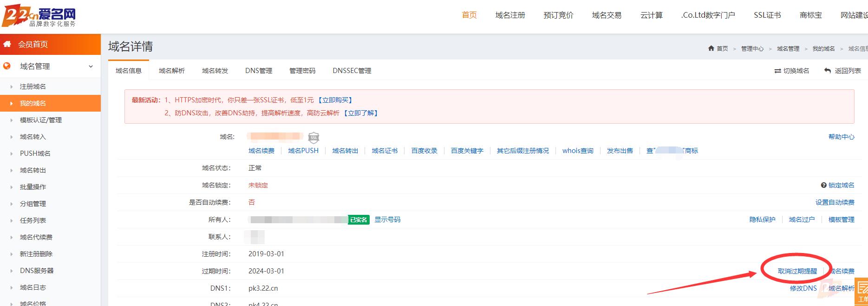The height and width of the screenshot is (306, 868).
Task: Switch to the 域名转发 tab
Action: [x=215, y=71]
